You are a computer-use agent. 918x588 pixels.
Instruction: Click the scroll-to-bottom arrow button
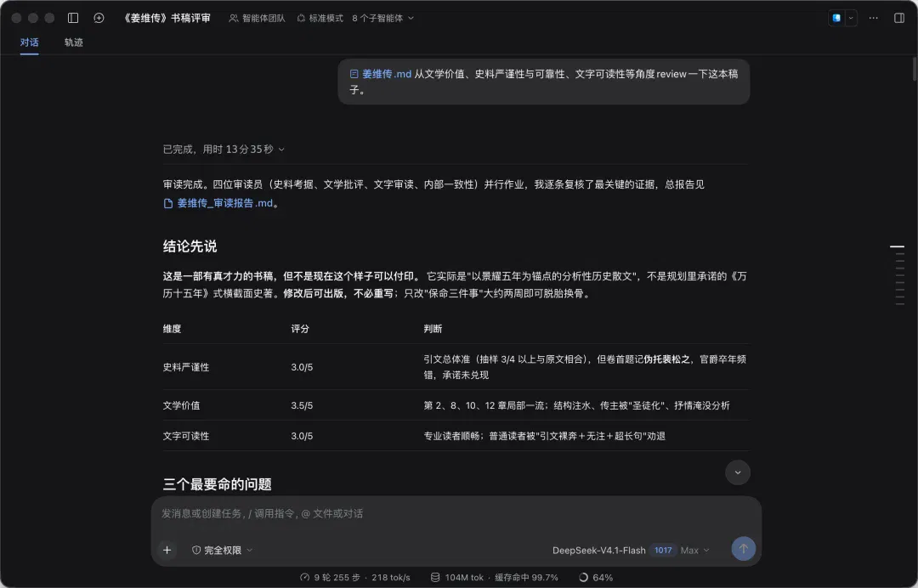pyautogui.click(x=738, y=472)
